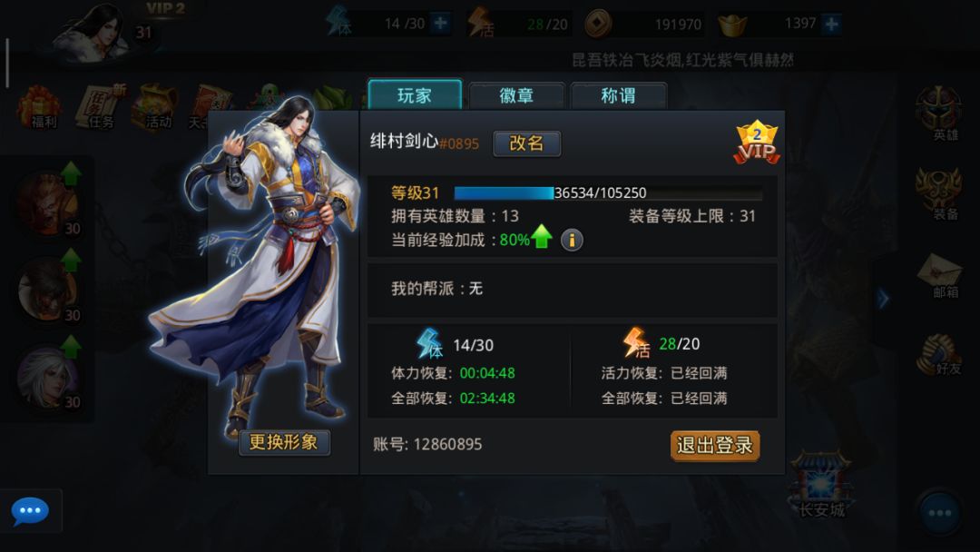Open the blue chat bubble icon

coord(30,511)
